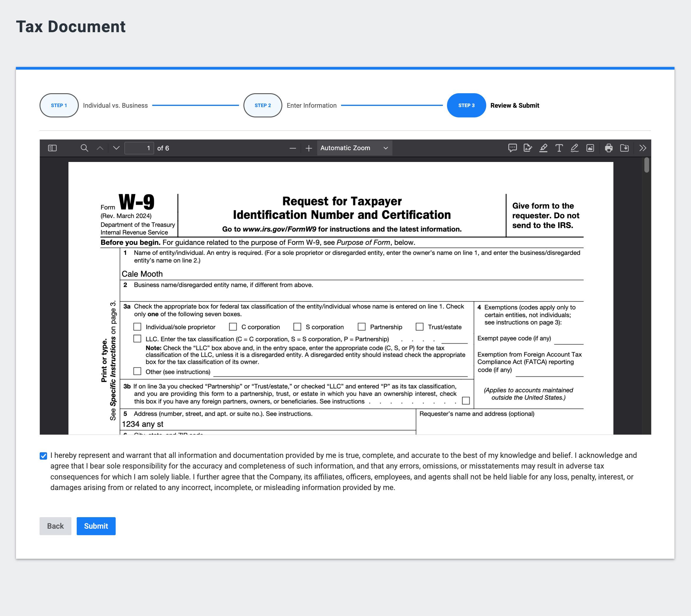Check Individual/sole proprietor box
Viewport: 691px width, 616px height.
click(137, 327)
